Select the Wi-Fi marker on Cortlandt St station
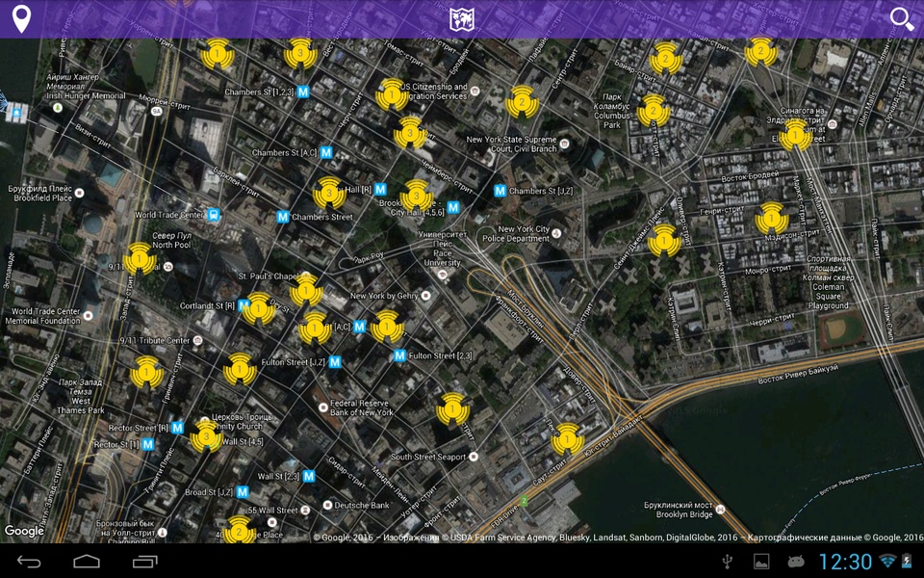The height and width of the screenshot is (578, 924). (x=258, y=308)
